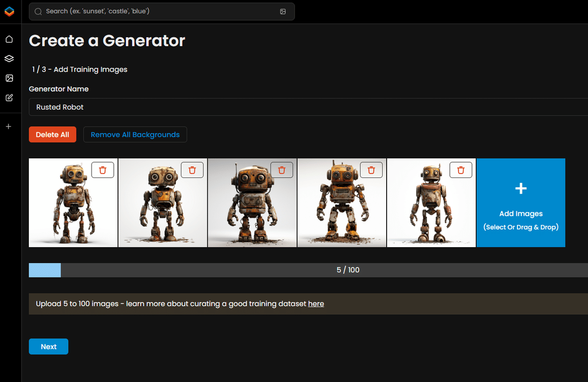Select the first rusted robot thumbnail
This screenshot has width=588, height=382.
pos(73,203)
